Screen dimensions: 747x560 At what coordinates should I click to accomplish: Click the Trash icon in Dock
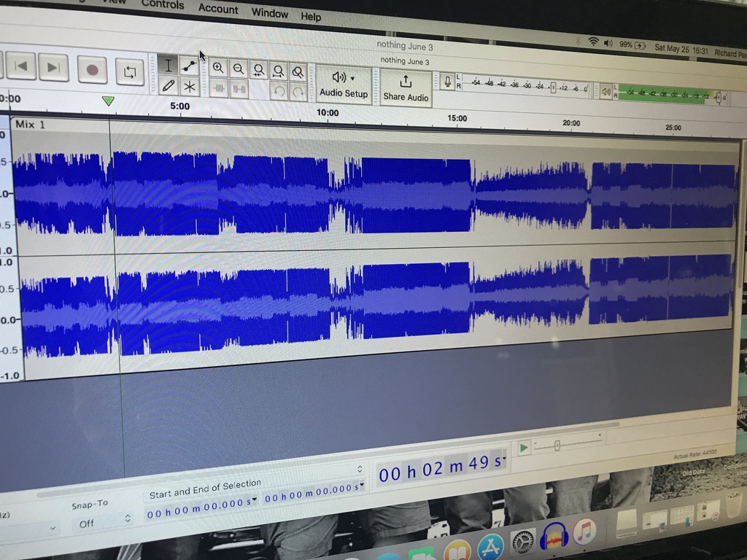pyautogui.click(x=735, y=506)
